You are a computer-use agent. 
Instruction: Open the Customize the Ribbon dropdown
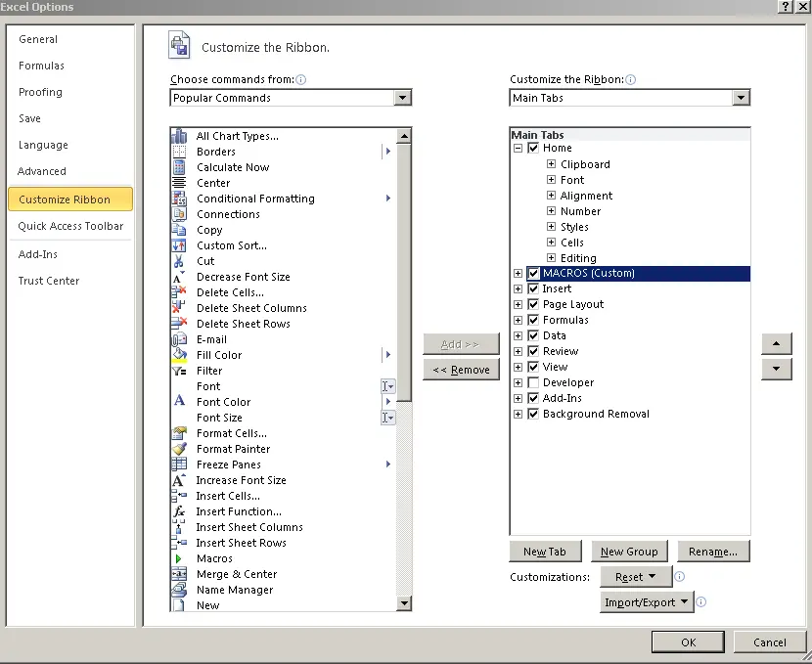pos(741,98)
